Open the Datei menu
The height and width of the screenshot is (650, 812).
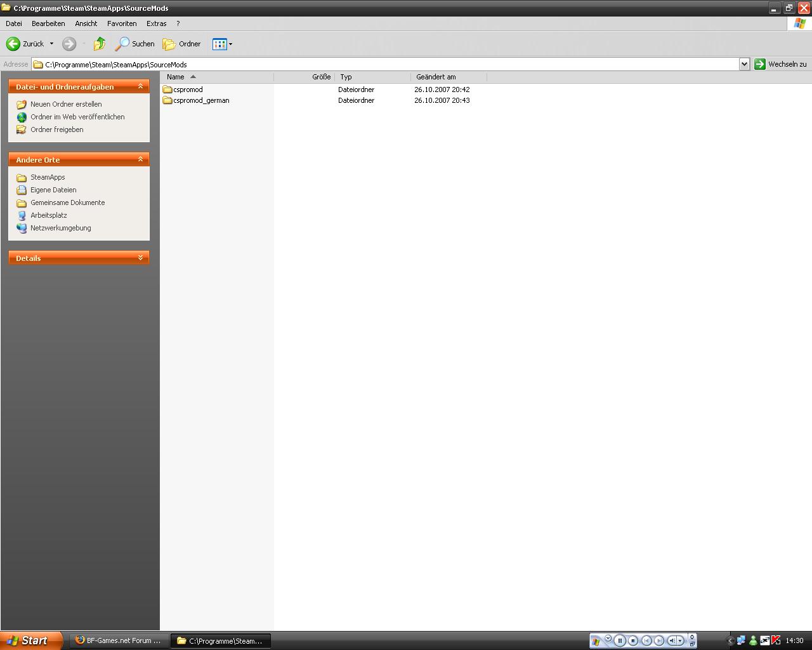(x=14, y=23)
